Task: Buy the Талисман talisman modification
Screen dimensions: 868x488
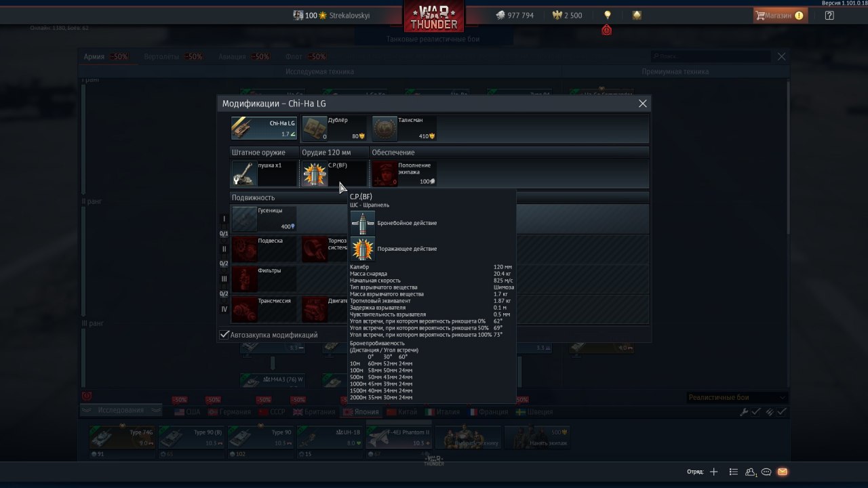Action: point(404,128)
